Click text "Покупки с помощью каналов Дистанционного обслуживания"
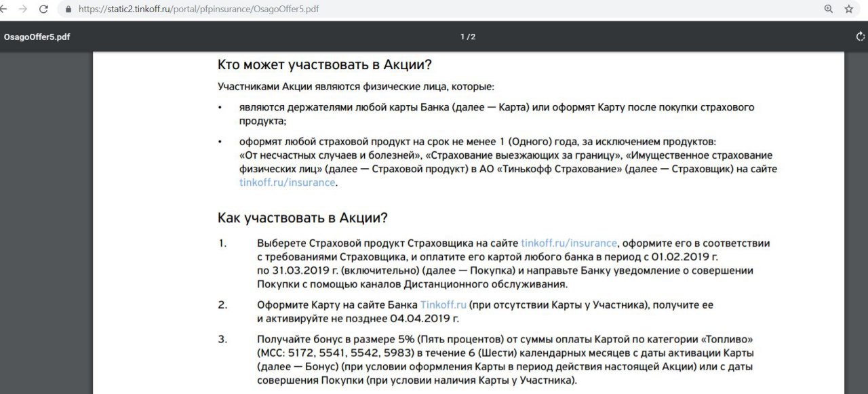Image resolution: width=868 pixels, height=394 pixels. coord(412,284)
